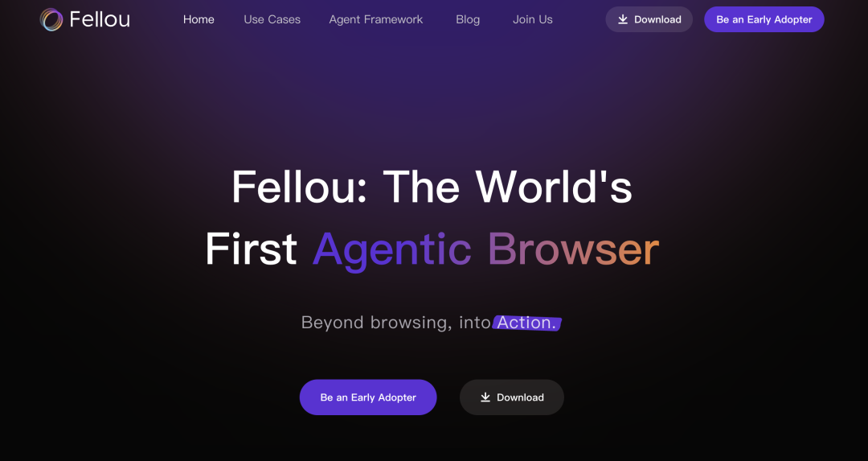Click the highlighted "Action." word
This screenshot has height=461, width=868.
click(526, 323)
